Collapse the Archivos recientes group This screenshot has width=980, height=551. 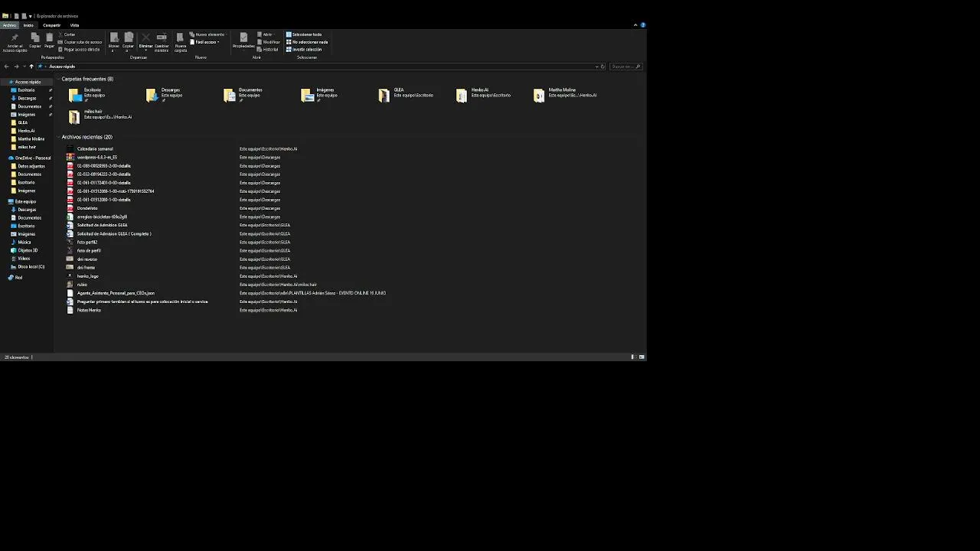tap(58, 137)
